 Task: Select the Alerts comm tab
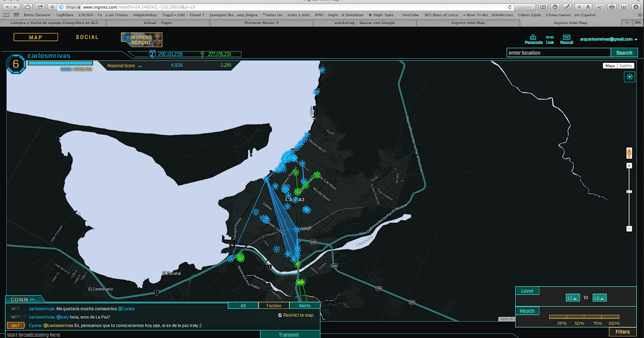304,305
